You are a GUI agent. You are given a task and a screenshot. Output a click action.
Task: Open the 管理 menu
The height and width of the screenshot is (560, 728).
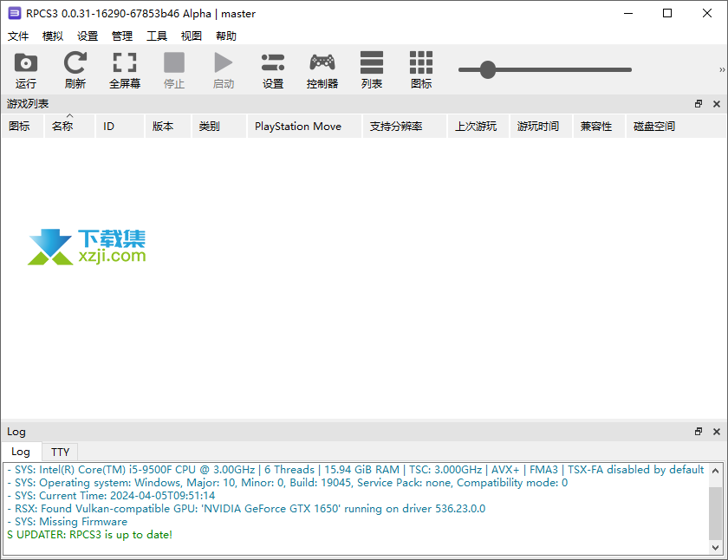[122, 36]
